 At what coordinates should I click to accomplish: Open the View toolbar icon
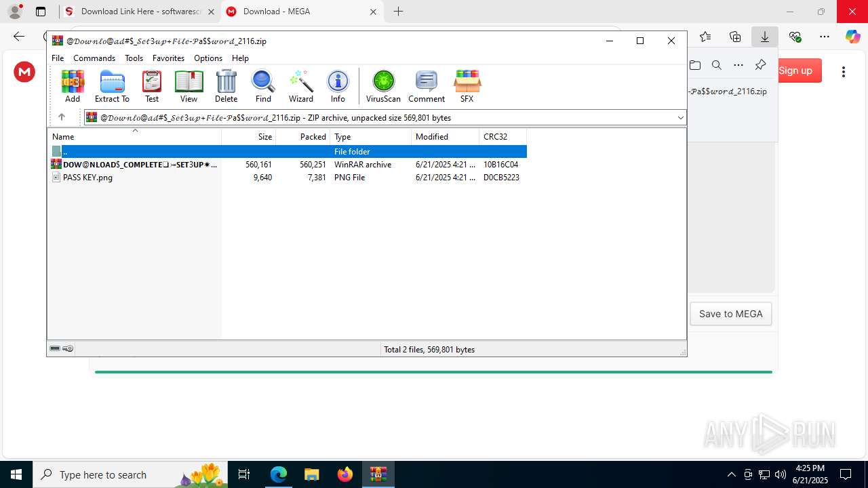click(189, 86)
